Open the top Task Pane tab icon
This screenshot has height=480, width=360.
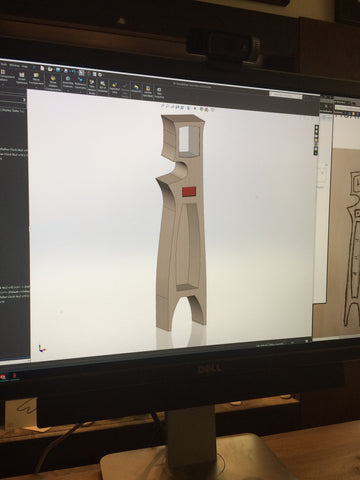point(316,127)
